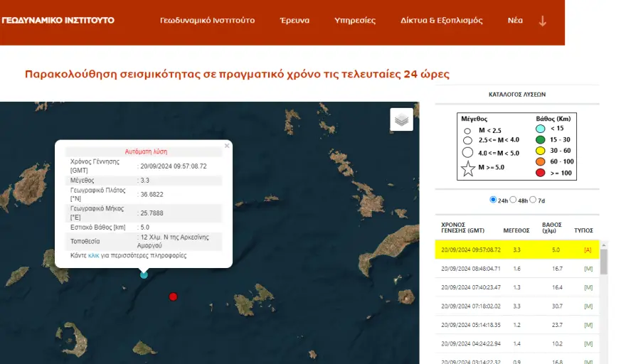Click the cyan earthquake marker on map
Image resolution: width=626 pixels, height=364 pixels.
(x=144, y=274)
